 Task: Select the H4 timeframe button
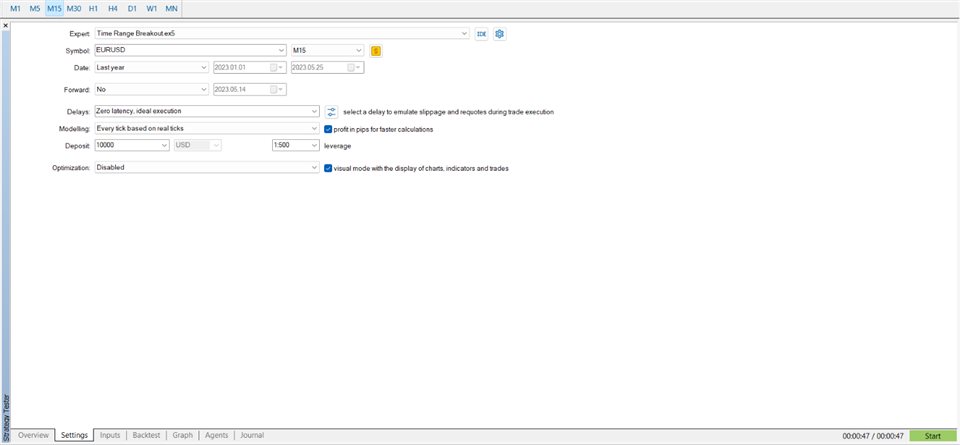[x=113, y=9]
